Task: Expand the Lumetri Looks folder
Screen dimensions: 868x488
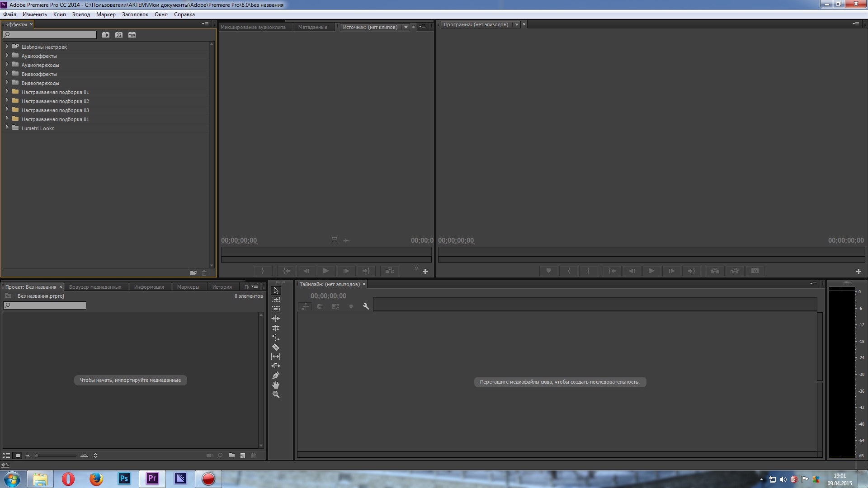Action: (x=7, y=127)
